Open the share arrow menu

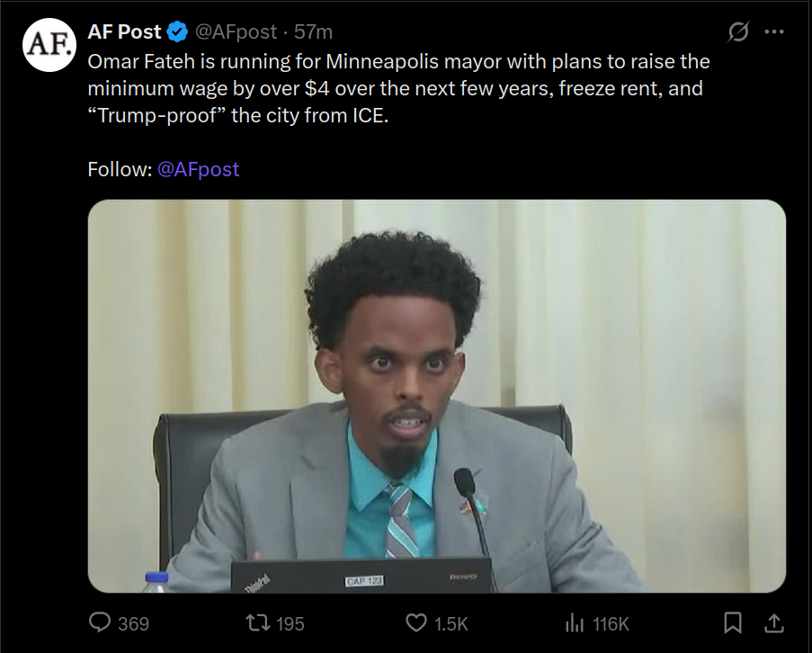(772, 622)
